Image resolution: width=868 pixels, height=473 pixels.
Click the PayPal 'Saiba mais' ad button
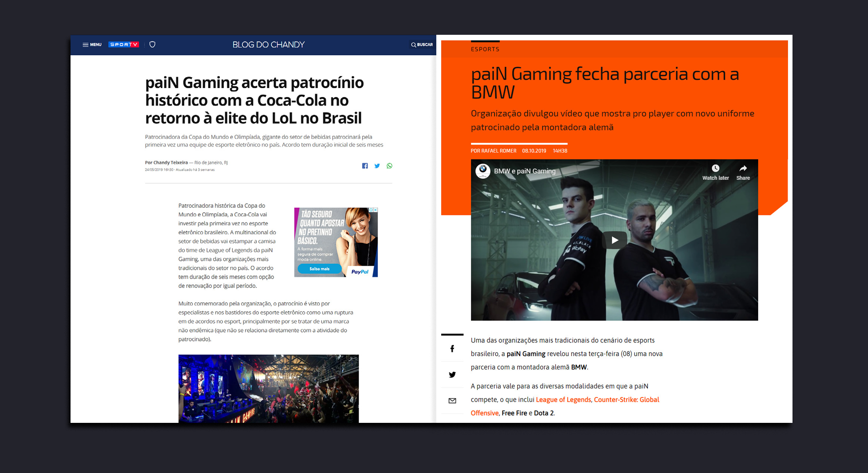pyautogui.click(x=319, y=269)
